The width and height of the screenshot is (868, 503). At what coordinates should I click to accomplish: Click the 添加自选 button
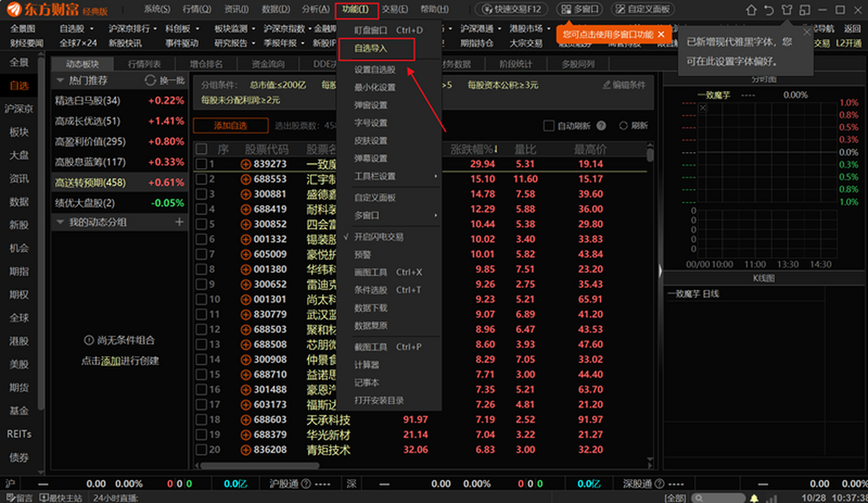pos(231,126)
